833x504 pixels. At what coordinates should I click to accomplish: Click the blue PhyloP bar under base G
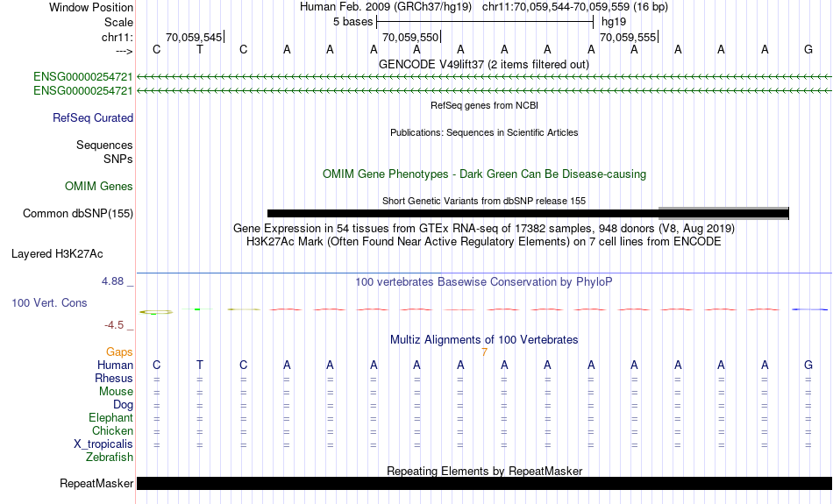[809, 309]
